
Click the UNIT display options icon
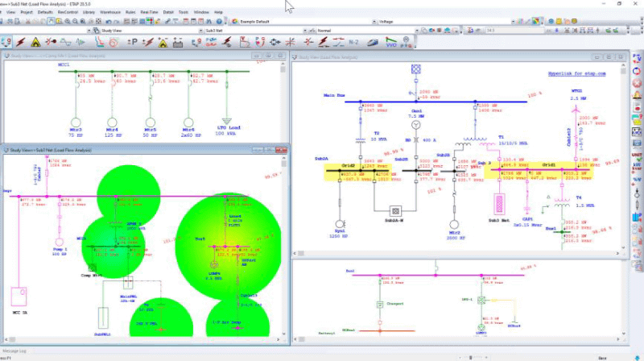(637, 156)
